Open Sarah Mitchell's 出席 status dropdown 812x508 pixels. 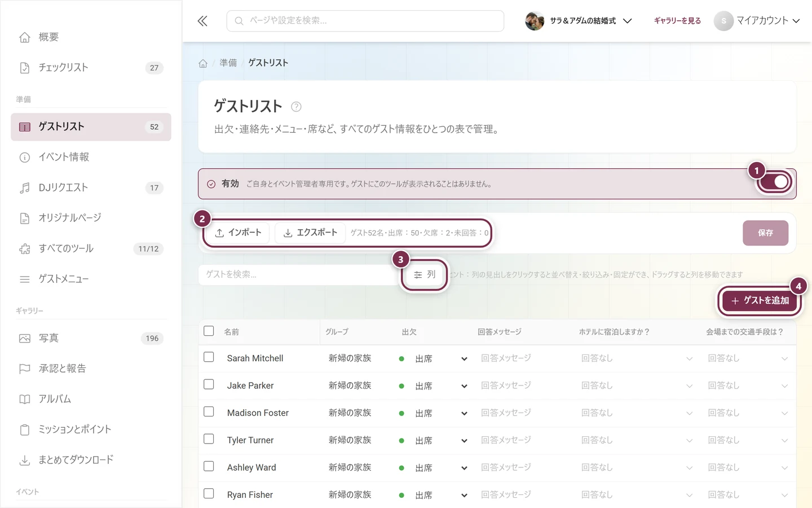433,359
